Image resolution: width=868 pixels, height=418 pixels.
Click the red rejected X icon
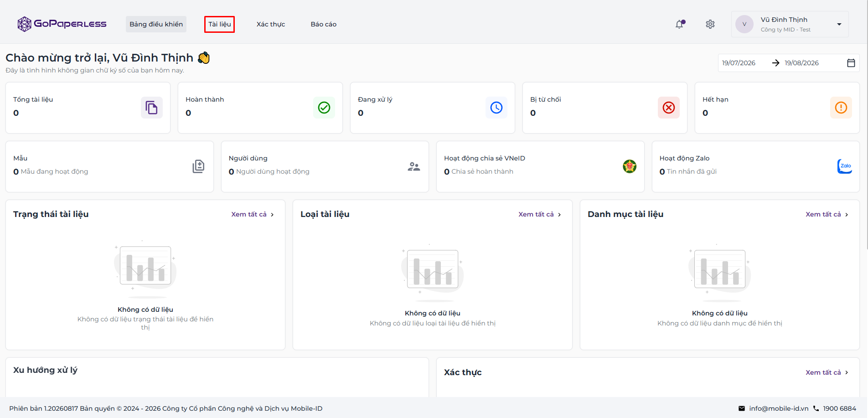(669, 108)
